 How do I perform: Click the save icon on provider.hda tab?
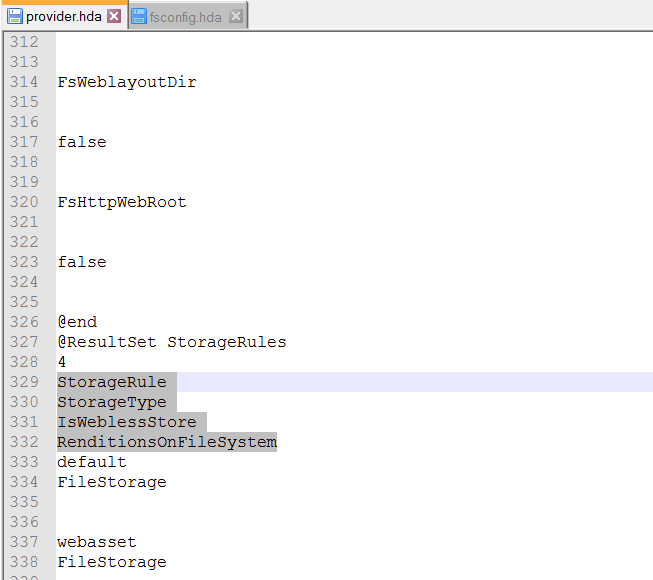coord(15,17)
